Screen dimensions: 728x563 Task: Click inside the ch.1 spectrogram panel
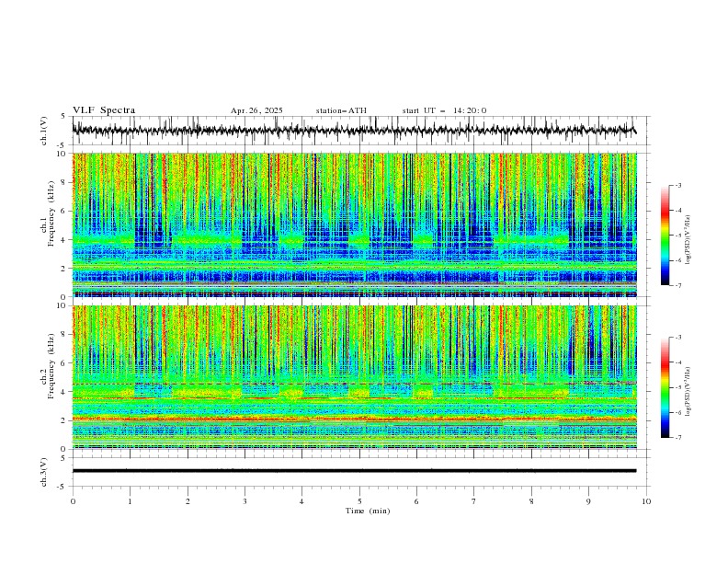point(354,224)
